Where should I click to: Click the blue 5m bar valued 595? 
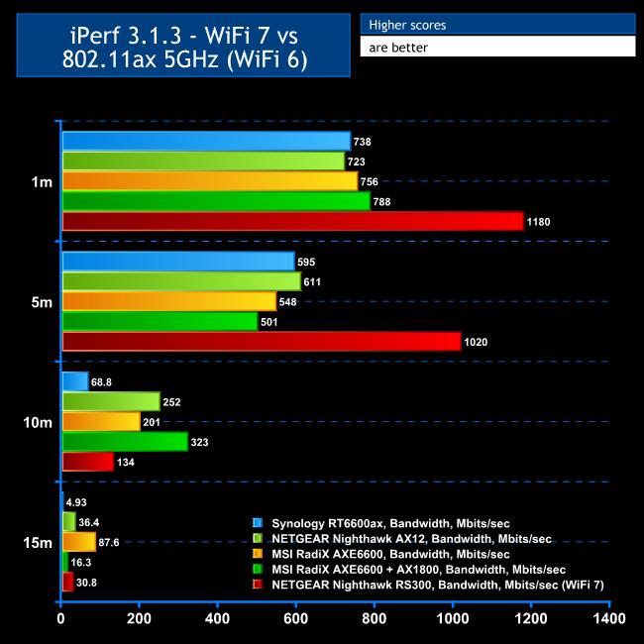pos(178,262)
